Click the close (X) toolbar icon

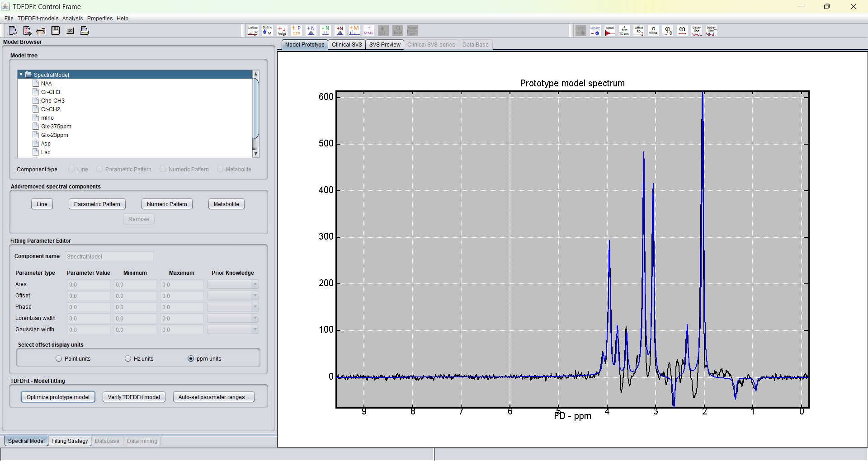tap(70, 31)
